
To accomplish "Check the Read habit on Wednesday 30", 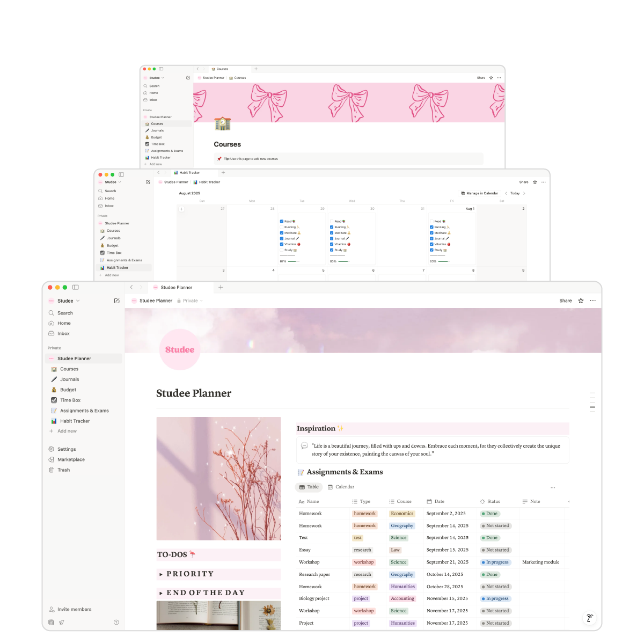I will pos(332,221).
